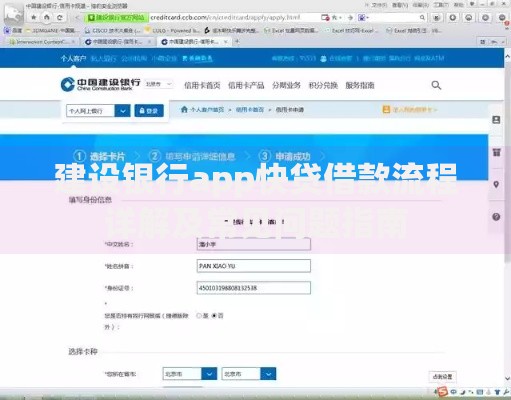511x400 pixels.
Task: Expand the 个人网上银行 dropdown arrow
Action: (122, 111)
